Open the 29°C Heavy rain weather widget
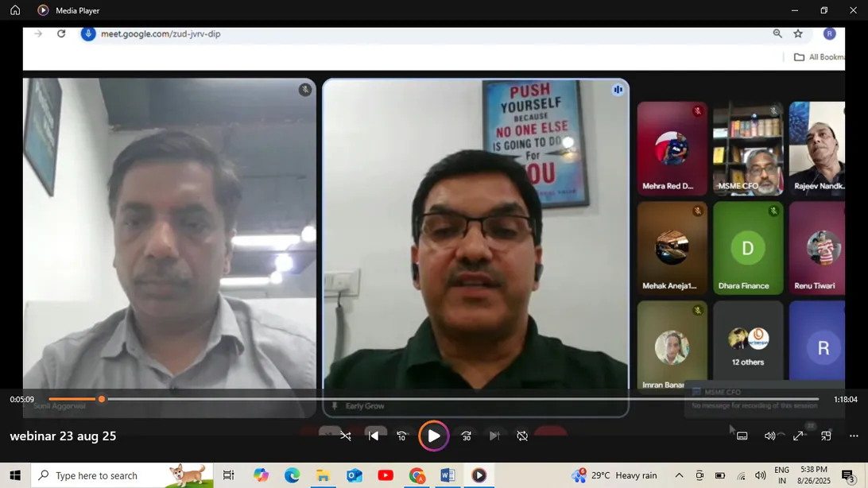This screenshot has height=488, width=868. (614, 475)
